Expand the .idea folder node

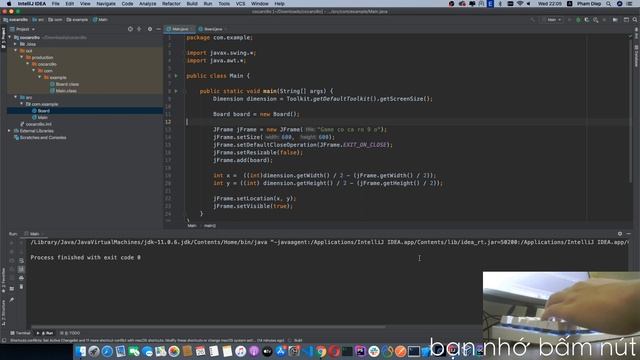16,44
